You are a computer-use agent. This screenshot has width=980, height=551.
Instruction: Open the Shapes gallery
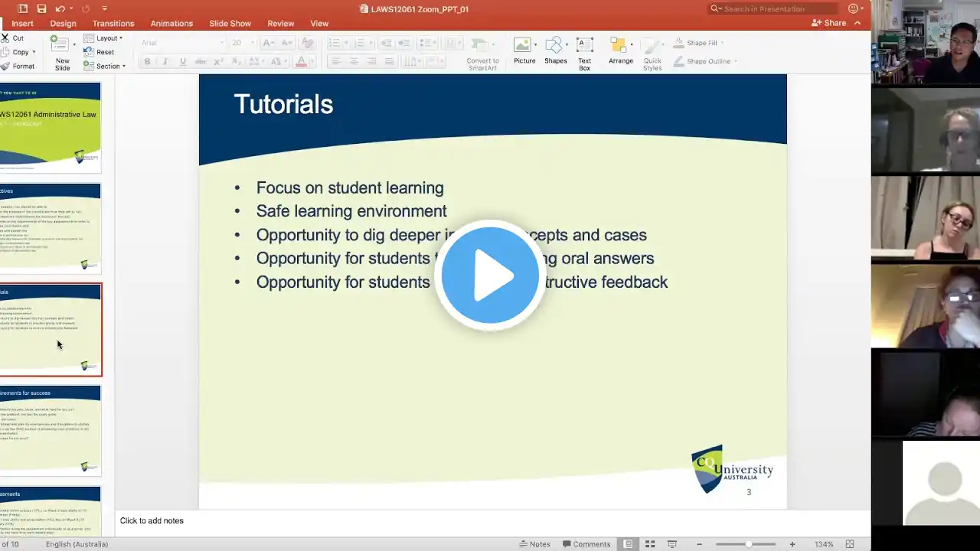pyautogui.click(x=556, y=51)
